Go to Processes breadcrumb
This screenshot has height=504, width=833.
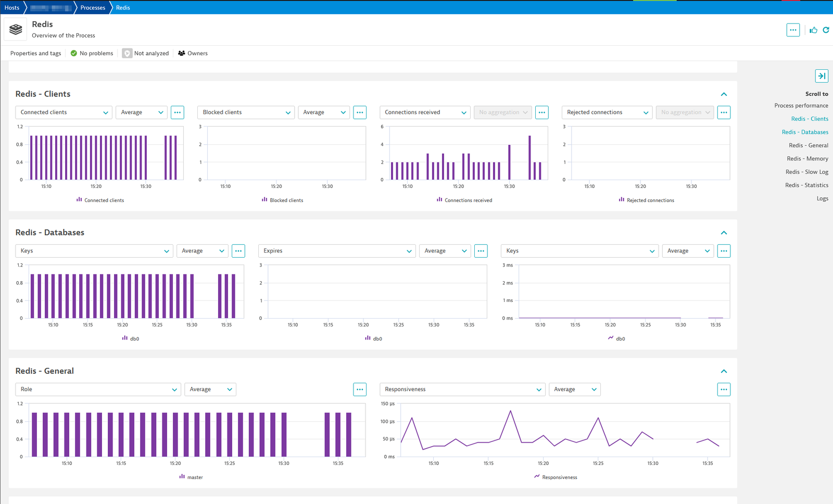point(93,7)
